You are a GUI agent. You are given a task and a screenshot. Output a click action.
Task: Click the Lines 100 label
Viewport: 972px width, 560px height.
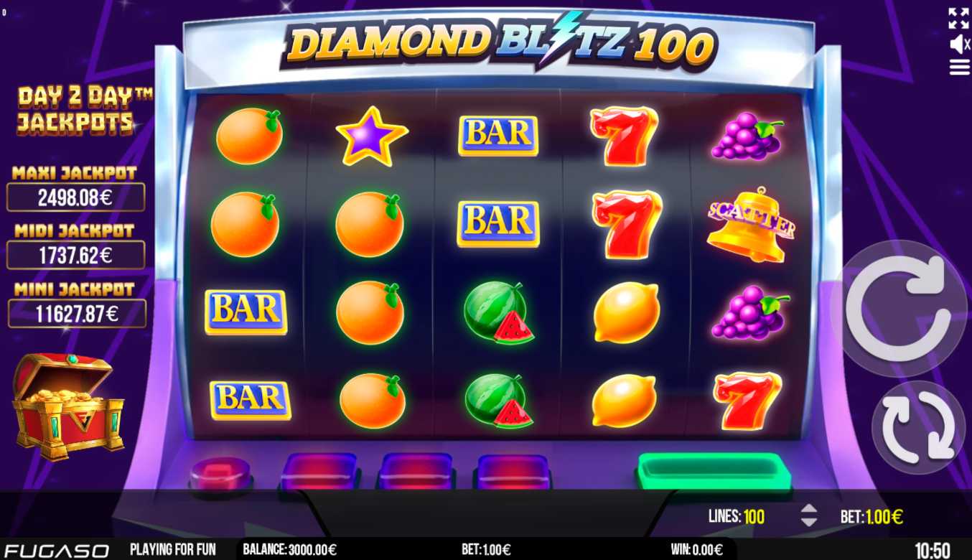(x=736, y=516)
